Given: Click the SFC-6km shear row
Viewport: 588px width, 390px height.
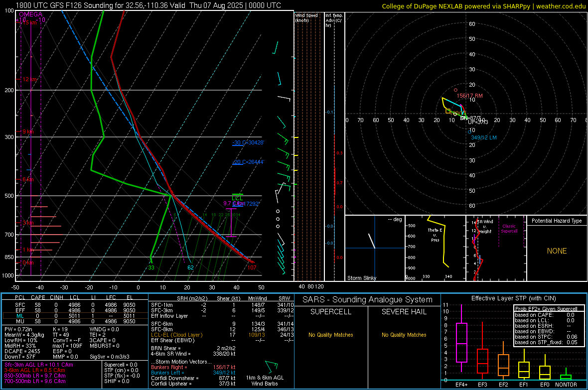Looking at the screenshot, I should click(222, 324).
